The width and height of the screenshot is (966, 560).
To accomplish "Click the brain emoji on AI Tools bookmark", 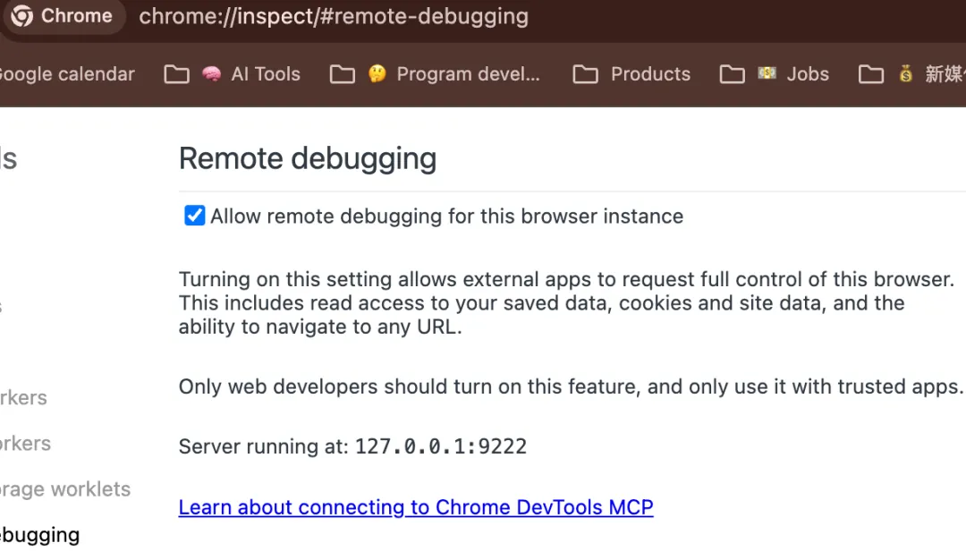I will pyautogui.click(x=211, y=74).
